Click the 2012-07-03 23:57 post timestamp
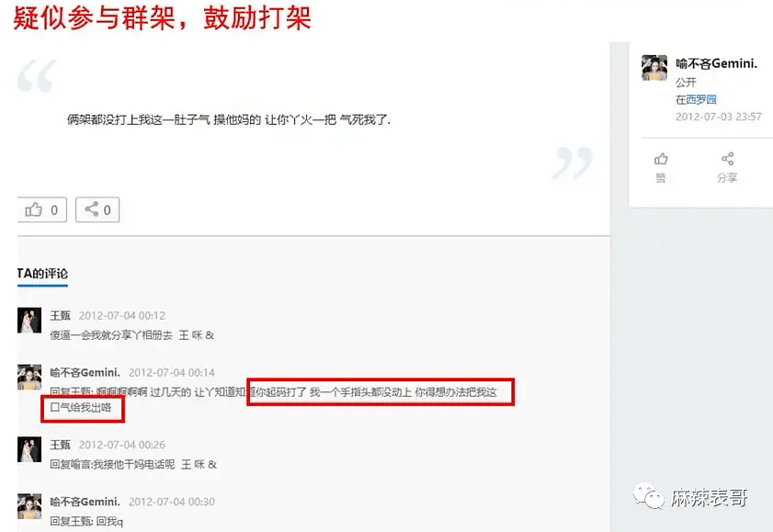This screenshot has width=773, height=532. point(718,117)
